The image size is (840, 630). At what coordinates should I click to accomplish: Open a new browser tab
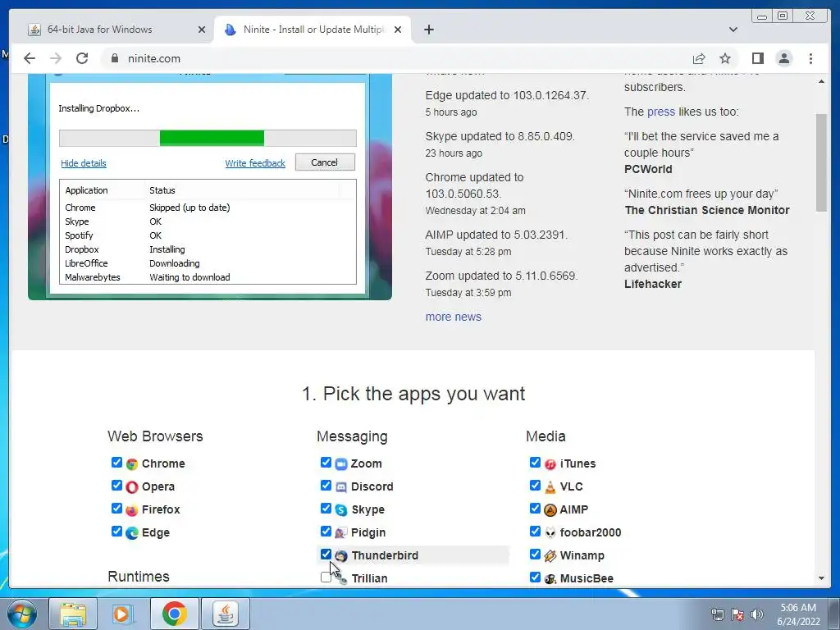(428, 30)
